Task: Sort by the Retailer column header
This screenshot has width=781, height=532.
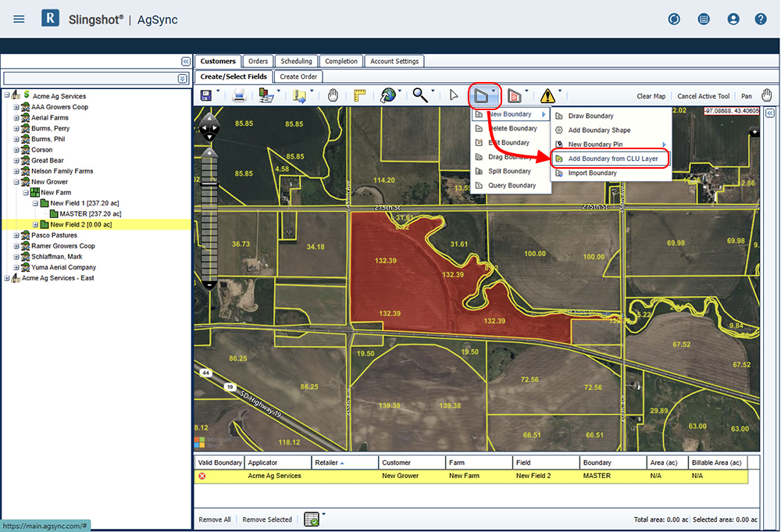Action: click(344, 462)
